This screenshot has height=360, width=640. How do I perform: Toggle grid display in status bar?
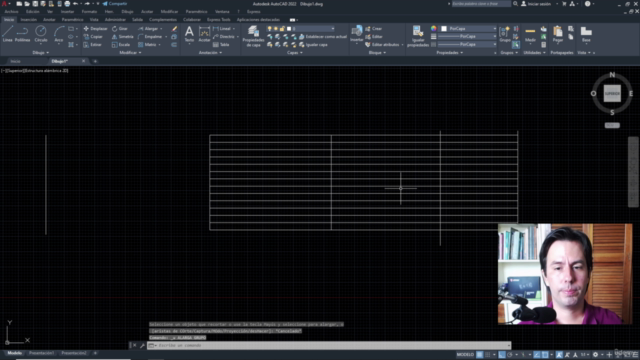coord(480,355)
